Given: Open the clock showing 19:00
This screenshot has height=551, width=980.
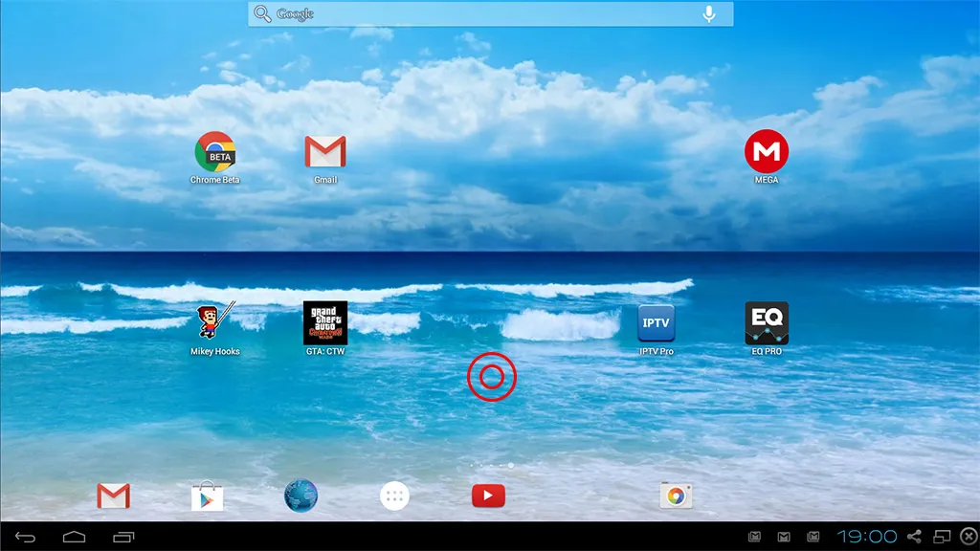Looking at the screenshot, I should coord(867,536).
